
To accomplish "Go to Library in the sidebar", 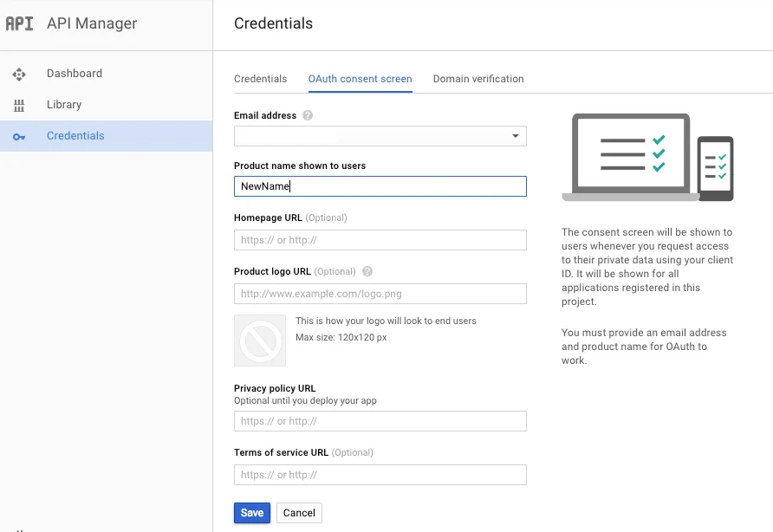I will pyautogui.click(x=64, y=105).
